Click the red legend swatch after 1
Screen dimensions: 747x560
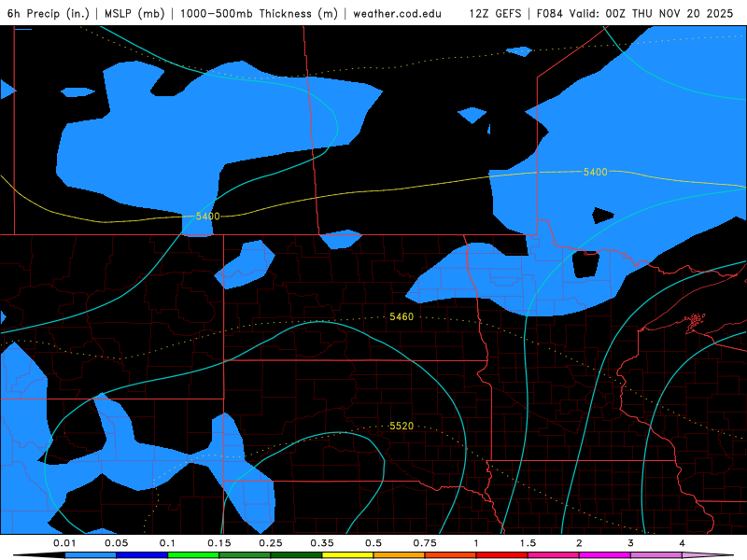click(x=502, y=555)
